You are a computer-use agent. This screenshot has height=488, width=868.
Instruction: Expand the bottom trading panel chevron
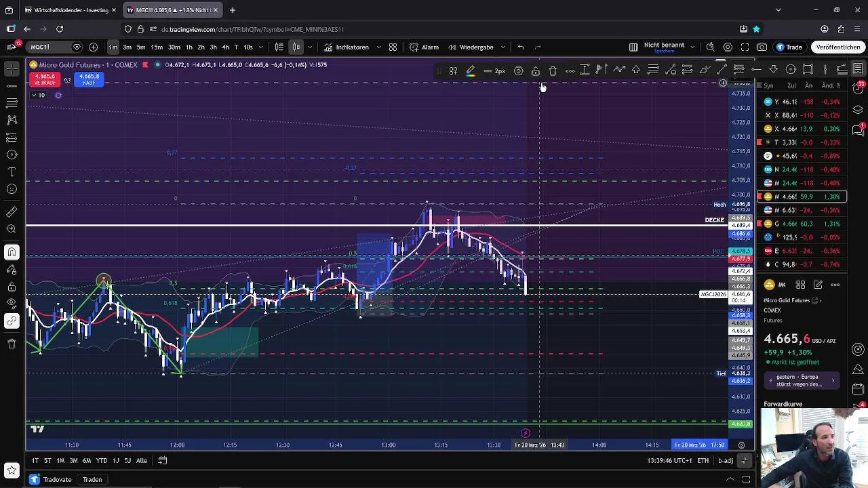[x=730, y=479]
